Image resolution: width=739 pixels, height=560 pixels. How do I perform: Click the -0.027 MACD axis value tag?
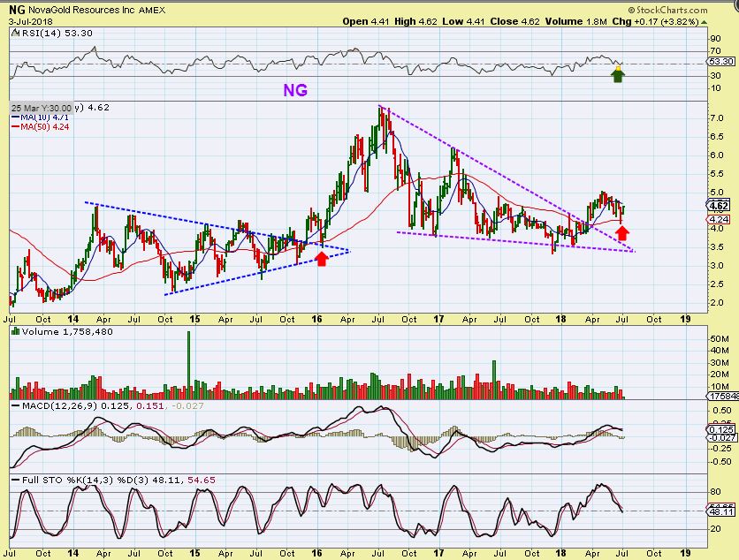point(721,438)
